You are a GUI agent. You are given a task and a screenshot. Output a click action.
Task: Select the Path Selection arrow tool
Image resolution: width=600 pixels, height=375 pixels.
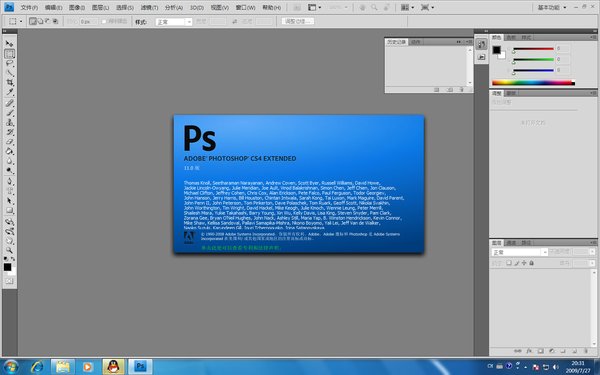click(10, 201)
